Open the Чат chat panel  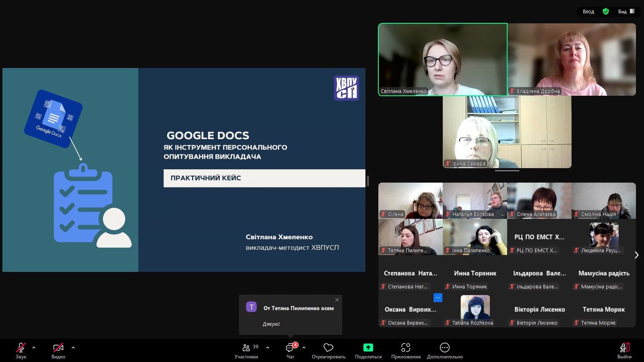point(290,350)
